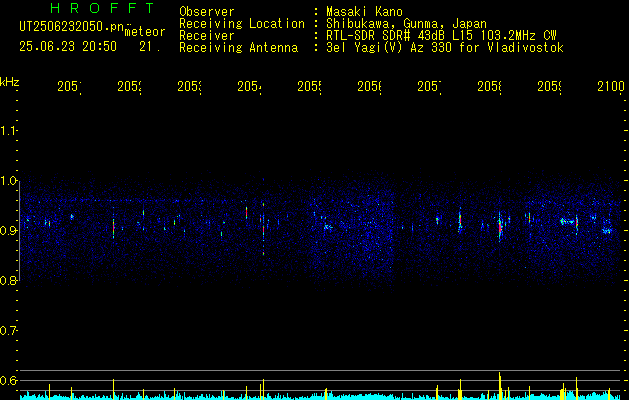Click the 1.0 frequency axis label
Viewport: 629px width, 400px height.
[8, 181]
